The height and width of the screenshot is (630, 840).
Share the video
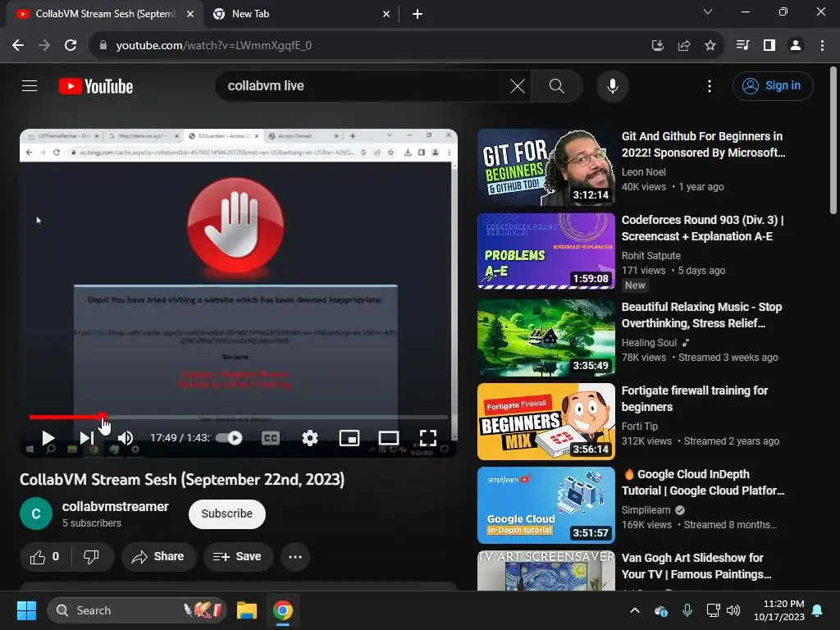click(158, 557)
